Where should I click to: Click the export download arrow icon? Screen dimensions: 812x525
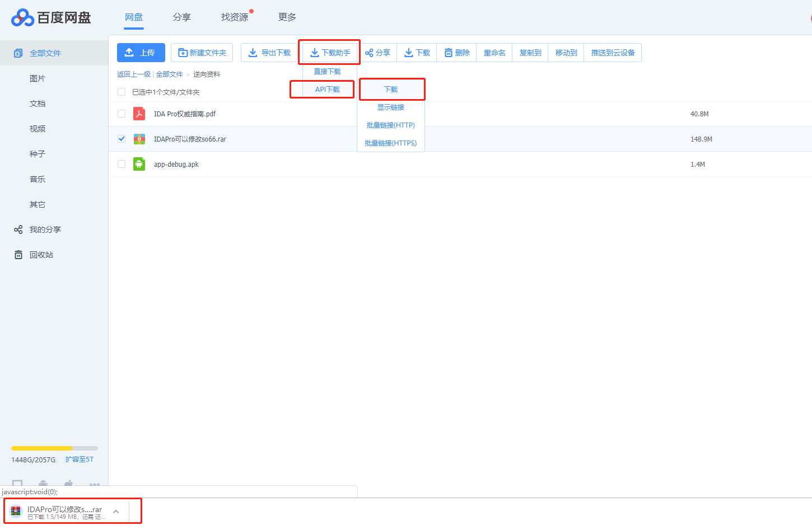pos(253,52)
